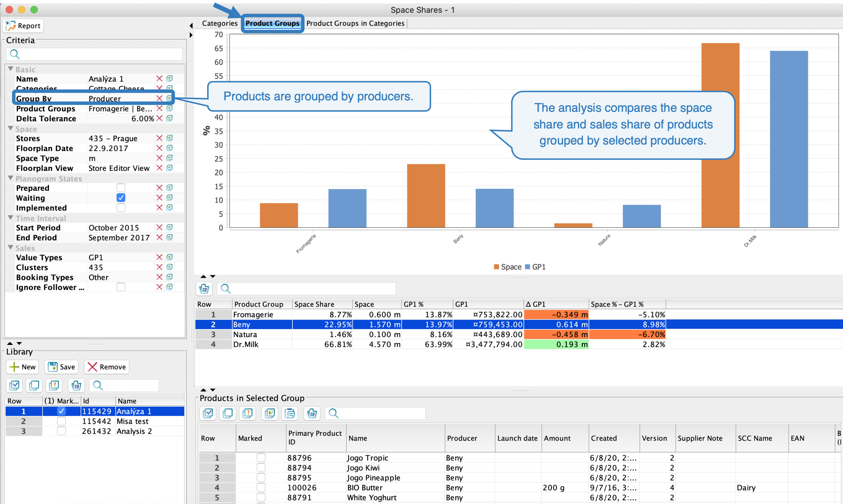Screen dimensions: 843x504
Task: Click deselect-all icon in Products in Selected Group
Action: click(228, 413)
